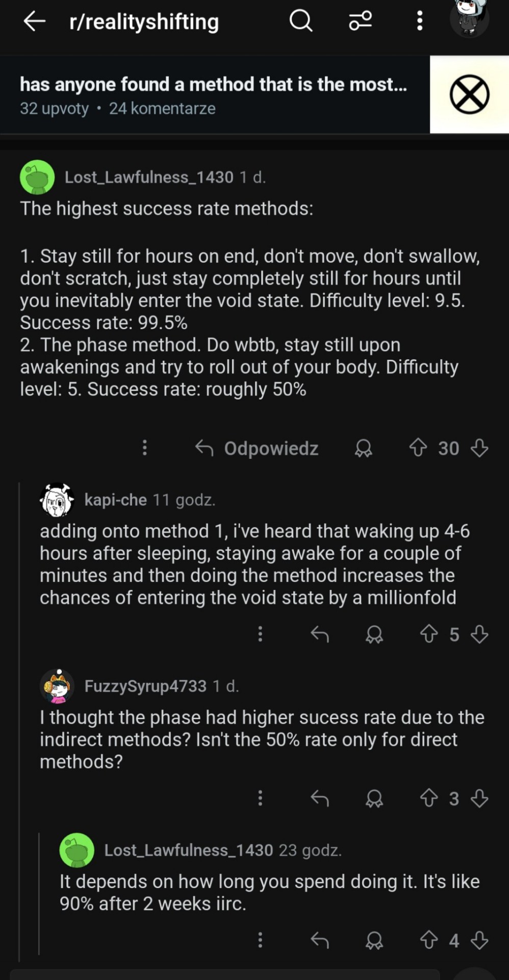This screenshot has height=980, width=509.
Task: Open comment sort and filter options
Action: coord(360,21)
